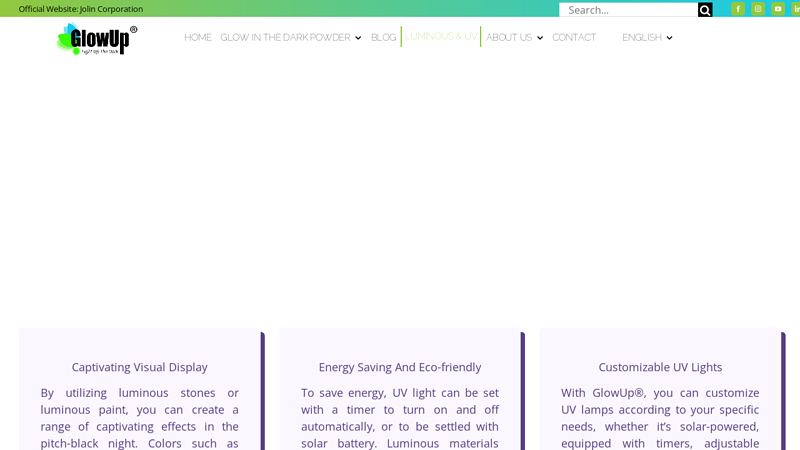This screenshot has height=450, width=800.
Task: Click the black search magnifier button
Action: click(705, 10)
